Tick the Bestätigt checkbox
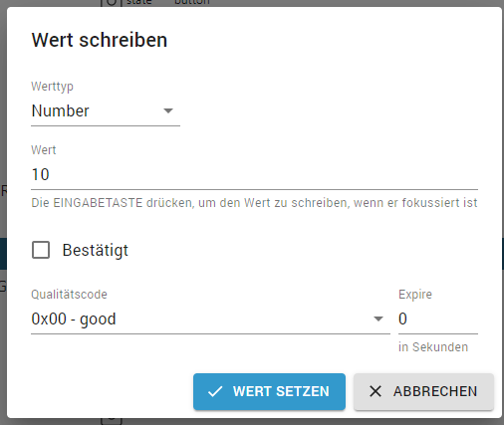This screenshot has width=504, height=425. 41,250
